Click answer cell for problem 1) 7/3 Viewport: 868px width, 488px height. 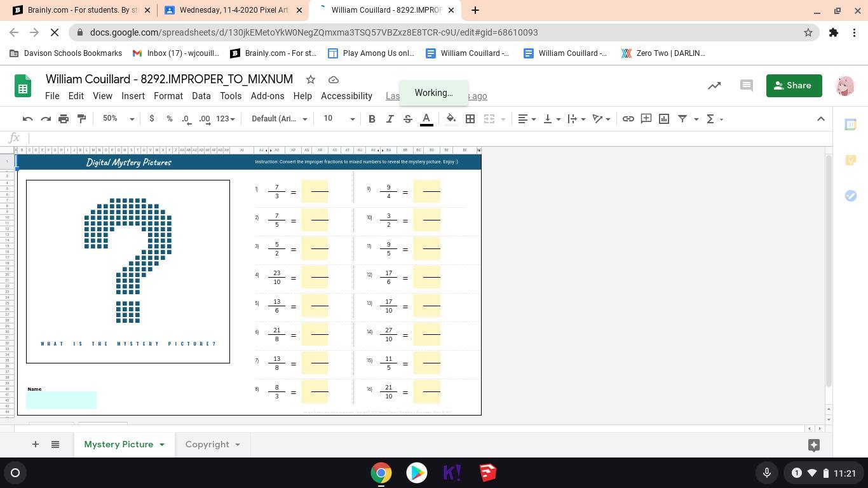click(x=315, y=192)
